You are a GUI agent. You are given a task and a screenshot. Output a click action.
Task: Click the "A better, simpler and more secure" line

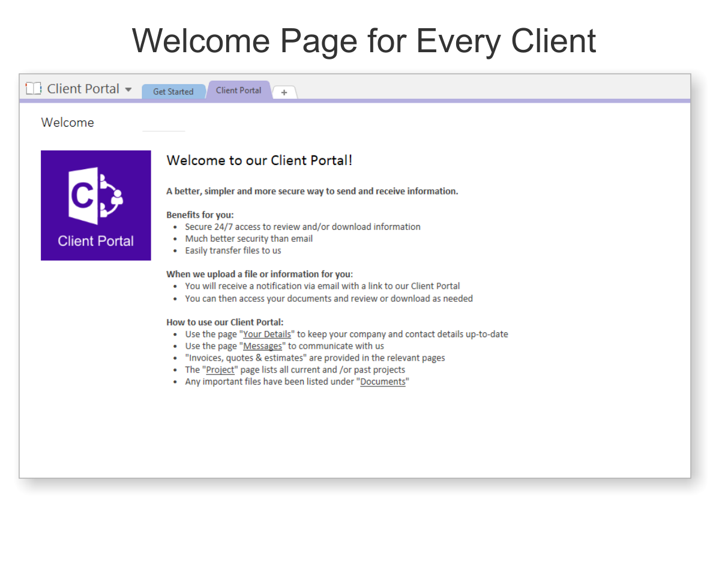tap(312, 191)
